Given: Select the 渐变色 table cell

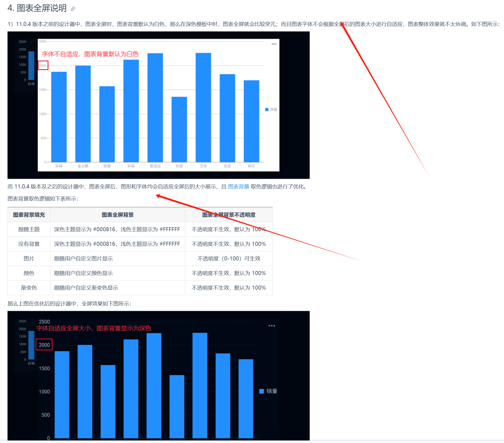Looking at the screenshot, I should click(x=29, y=288).
